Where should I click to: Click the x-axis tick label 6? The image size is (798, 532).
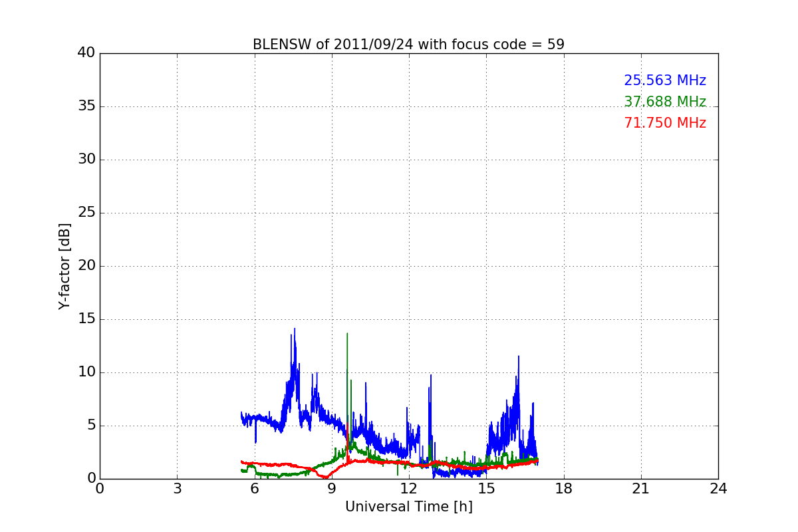254,488
